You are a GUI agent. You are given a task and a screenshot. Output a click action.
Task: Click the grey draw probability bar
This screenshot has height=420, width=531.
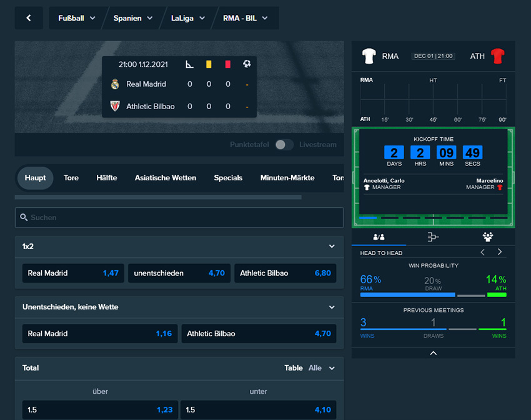[471, 295]
